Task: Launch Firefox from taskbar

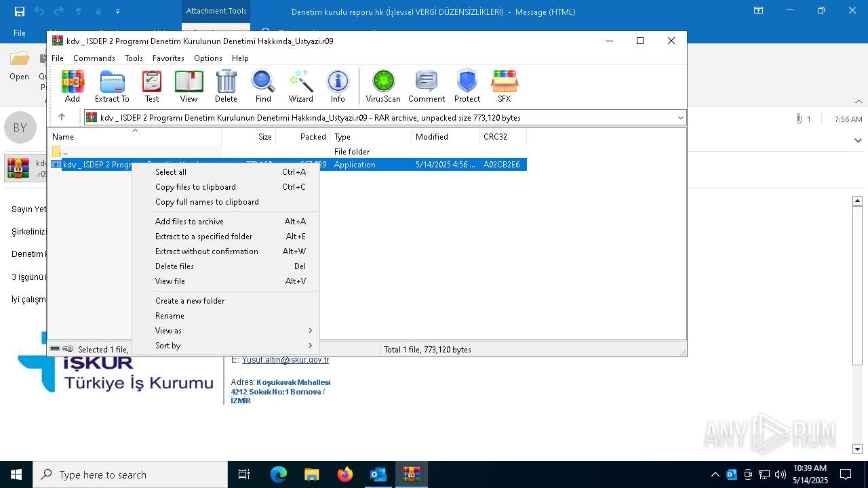Action: pyautogui.click(x=345, y=474)
